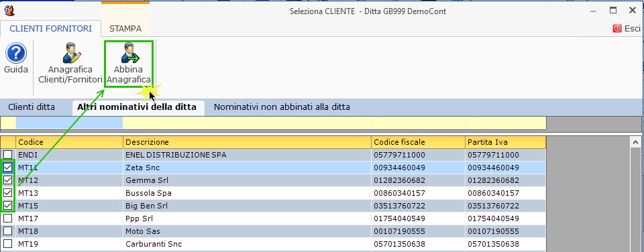Click the code cell ENDI
644x252 pixels.
point(69,155)
